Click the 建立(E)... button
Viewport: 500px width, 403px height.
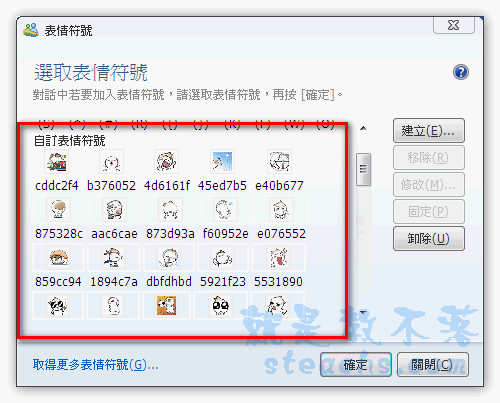point(429,131)
